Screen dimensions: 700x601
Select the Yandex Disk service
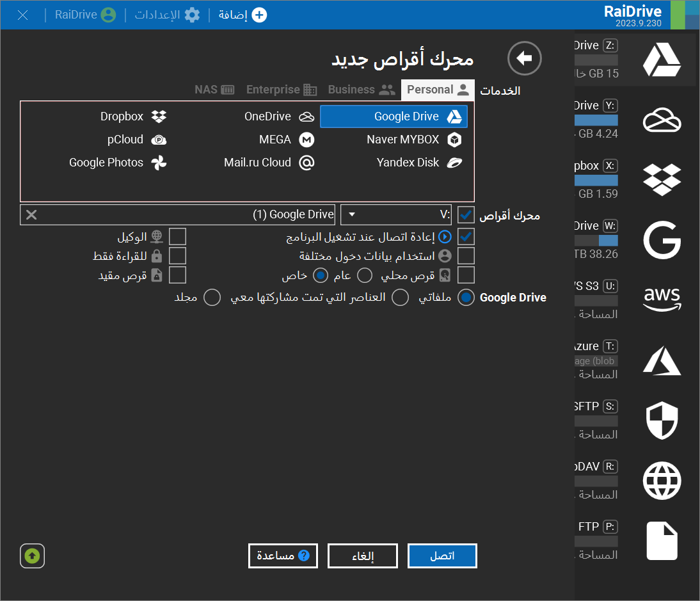point(419,163)
